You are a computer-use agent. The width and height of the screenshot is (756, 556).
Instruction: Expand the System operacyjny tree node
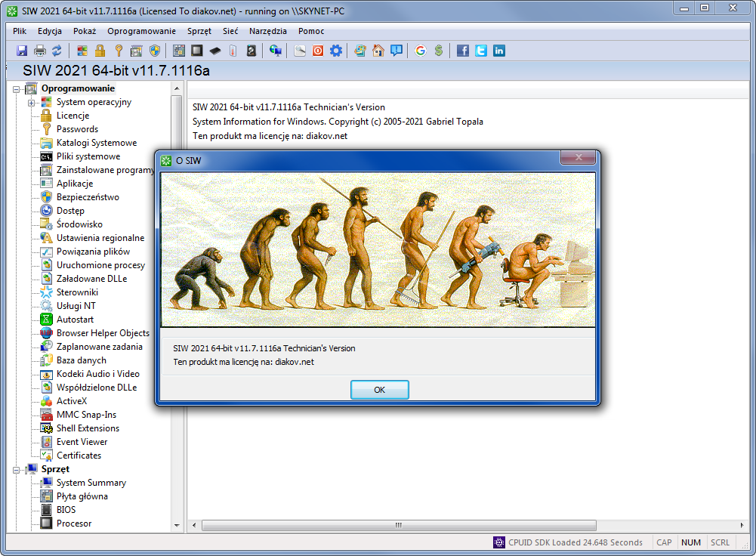(x=31, y=103)
